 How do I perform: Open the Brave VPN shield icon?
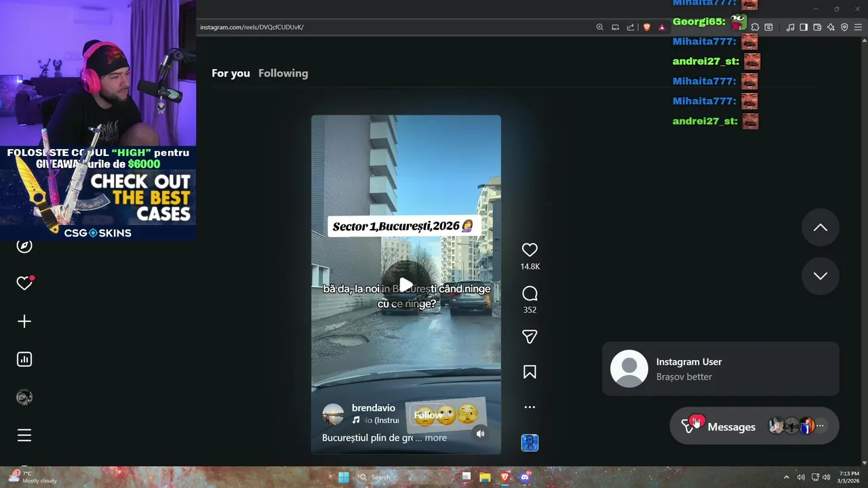click(844, 27)
